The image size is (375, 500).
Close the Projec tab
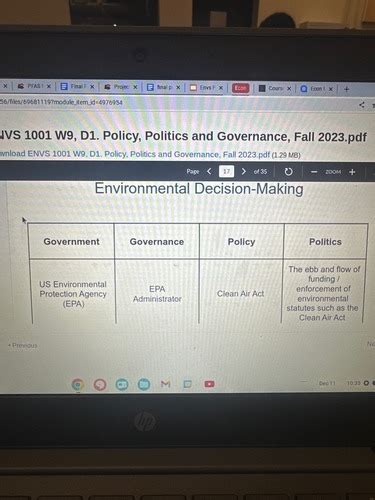(x=135, y=87)
